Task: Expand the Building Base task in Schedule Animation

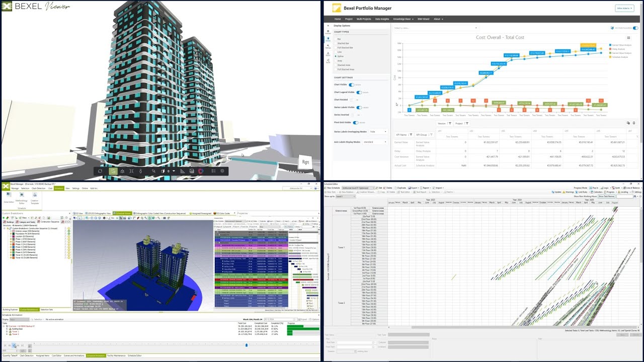Action: pyautogui.click(x=7, y=329)
